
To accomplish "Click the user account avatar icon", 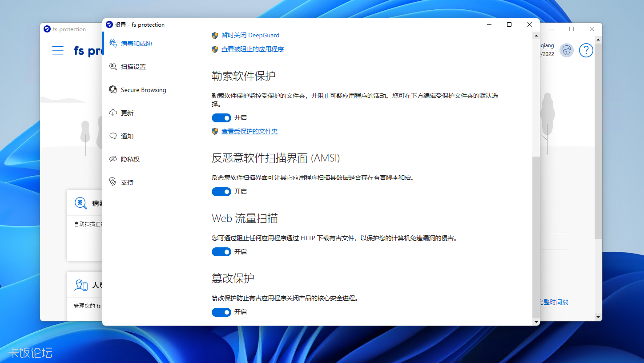I will pyautogui.click(x=567, y=50).
